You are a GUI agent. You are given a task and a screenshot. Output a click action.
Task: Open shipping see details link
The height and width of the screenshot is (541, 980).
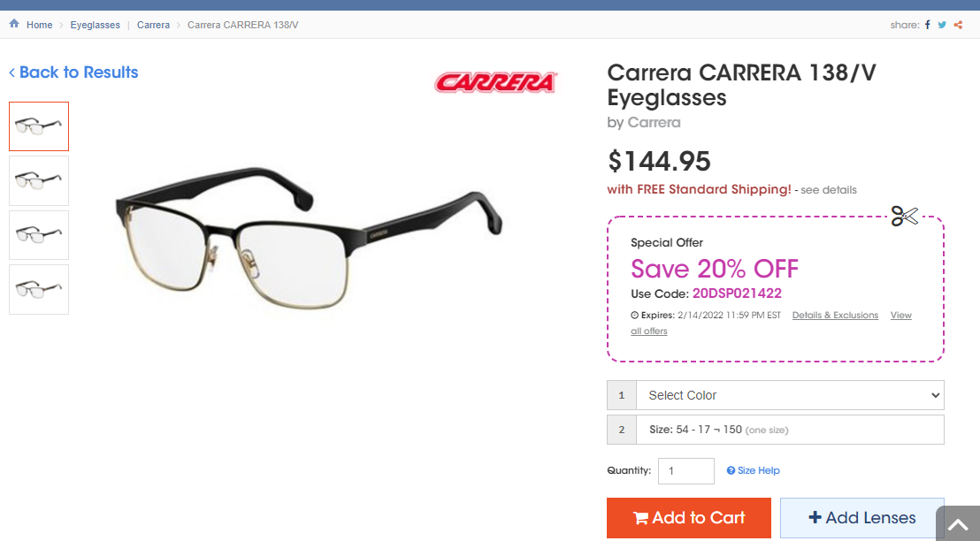click(829, 190)
